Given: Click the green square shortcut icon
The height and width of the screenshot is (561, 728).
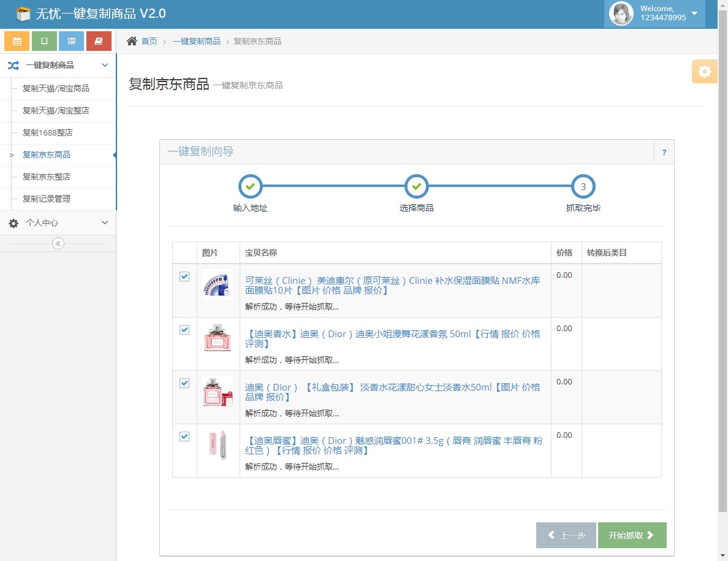Looking at the screenshot, I should pyautogui.click(x=44, y=41).
